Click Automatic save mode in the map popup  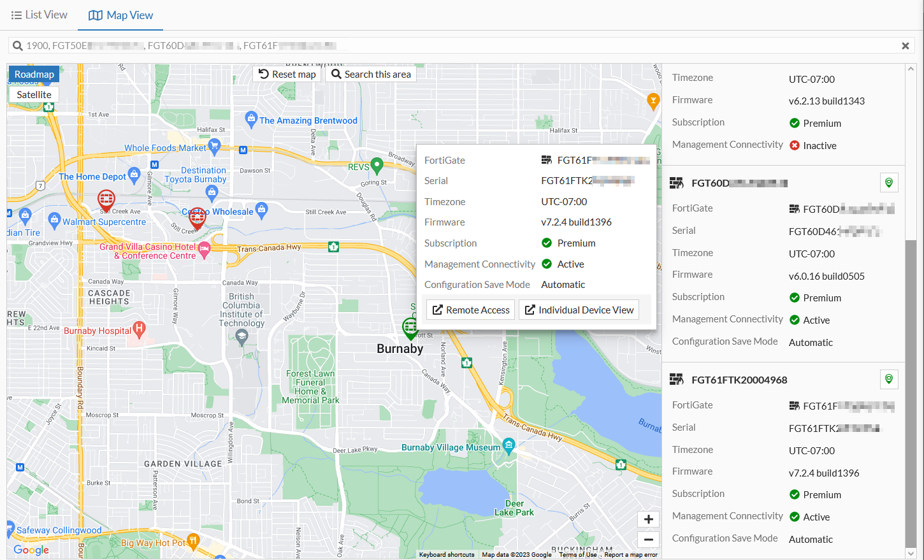pyautogui.click(x=563, y=285)
